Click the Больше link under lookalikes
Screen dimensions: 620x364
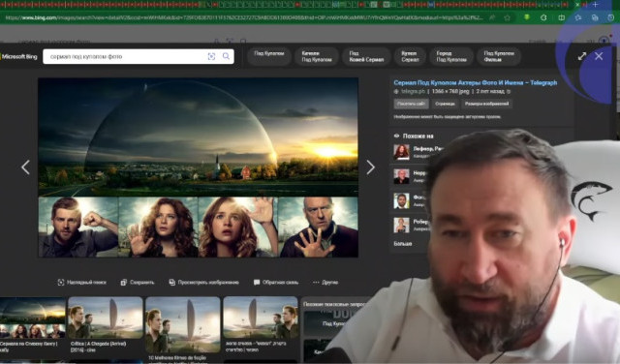coord(403,243)
